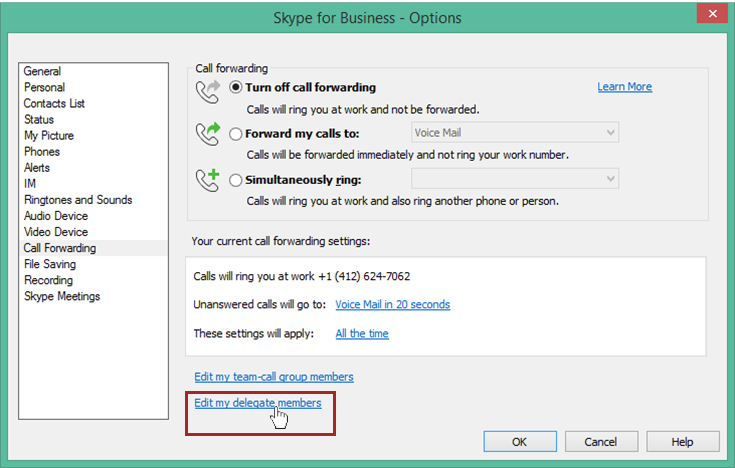Viewport: 735px width, 468px height.
Task: Open the Voice Mail forward destination dropdown
Action: tap(515, 133)
